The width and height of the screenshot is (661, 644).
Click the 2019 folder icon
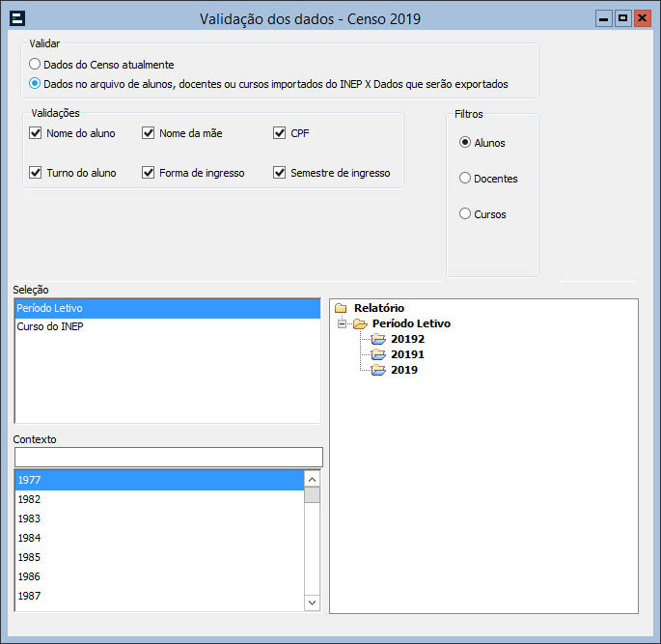click(378, 370)
